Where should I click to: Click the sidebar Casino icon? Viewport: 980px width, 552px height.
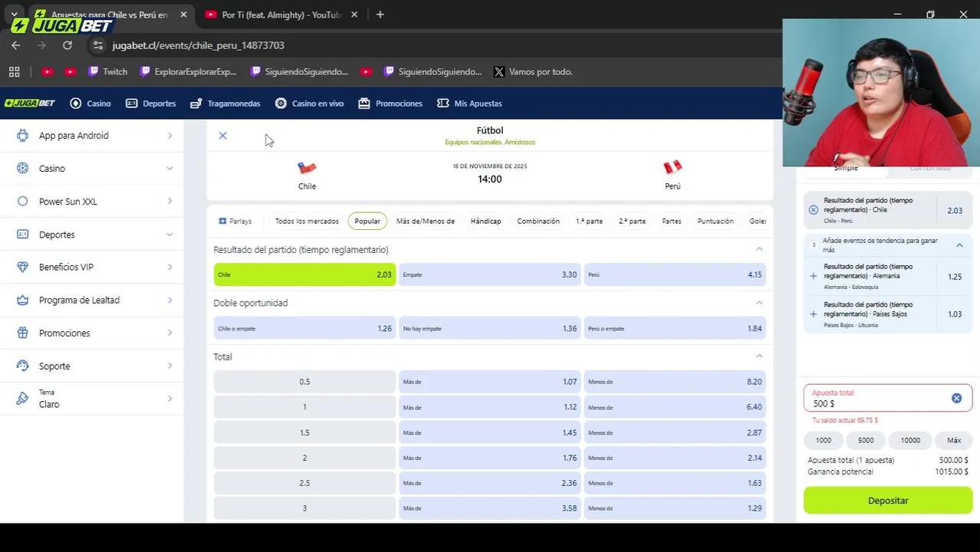(23, 169)
